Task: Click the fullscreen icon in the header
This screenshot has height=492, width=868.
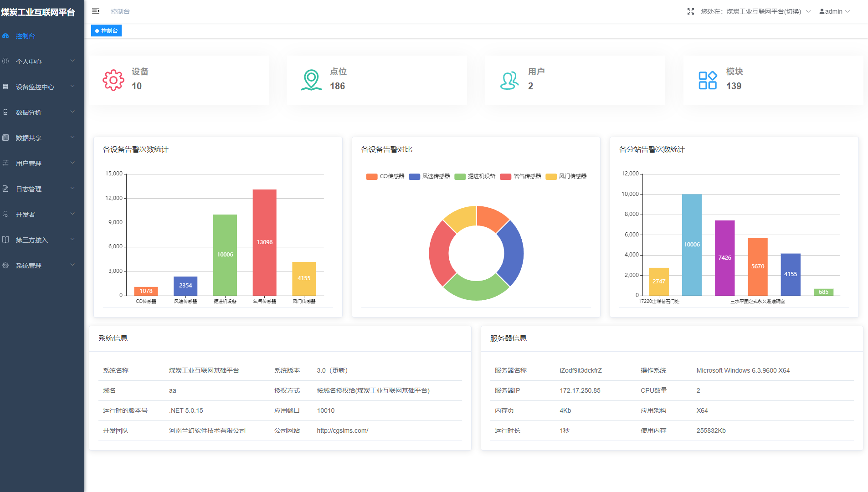Action: (x=691, y=11)
